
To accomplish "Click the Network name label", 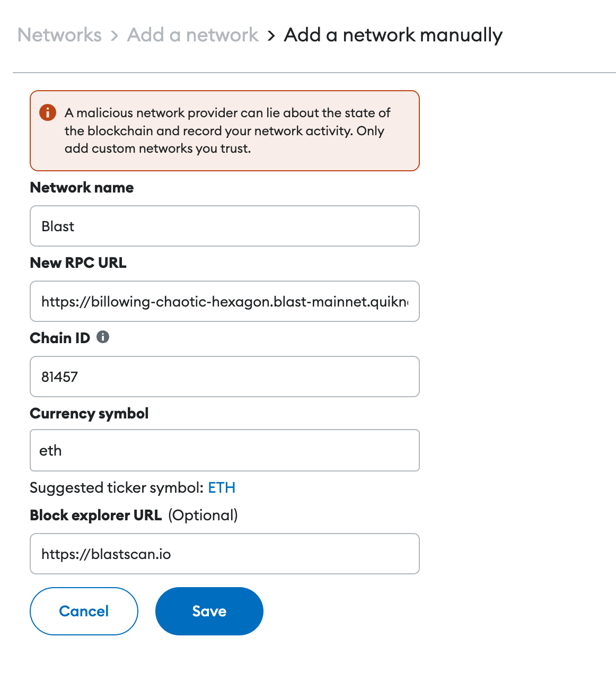I will (81, 187).
